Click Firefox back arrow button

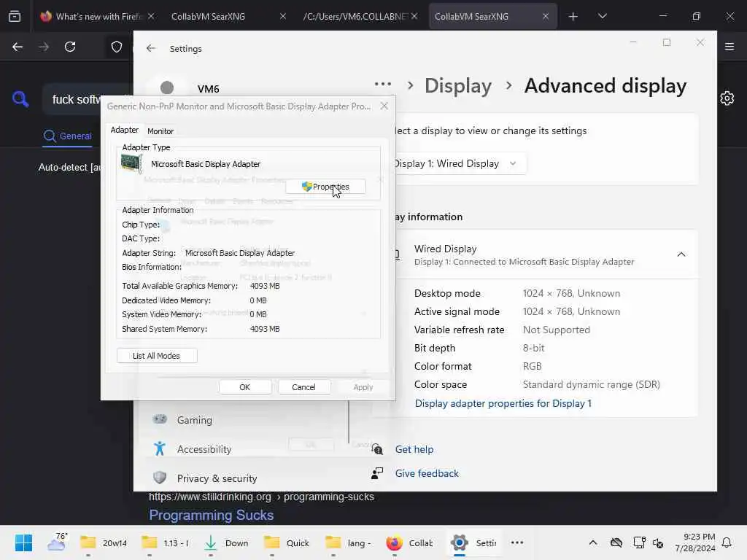click(x=18, y=47)
